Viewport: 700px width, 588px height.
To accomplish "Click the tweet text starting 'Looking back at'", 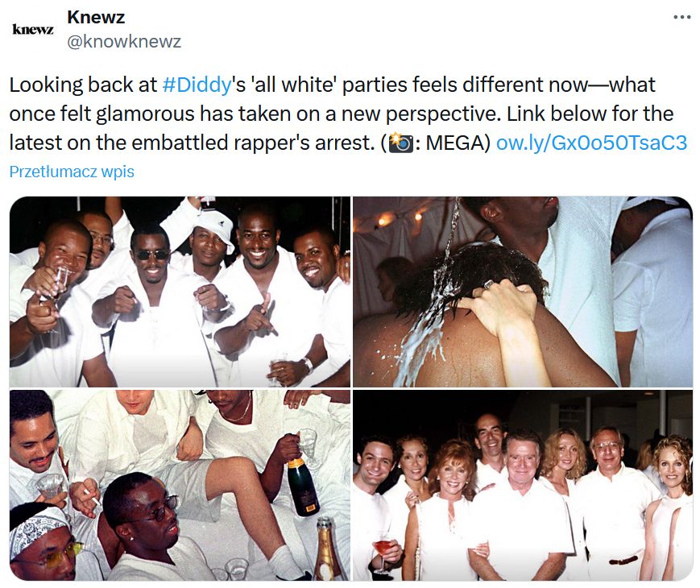I will (x=348, y=114).
